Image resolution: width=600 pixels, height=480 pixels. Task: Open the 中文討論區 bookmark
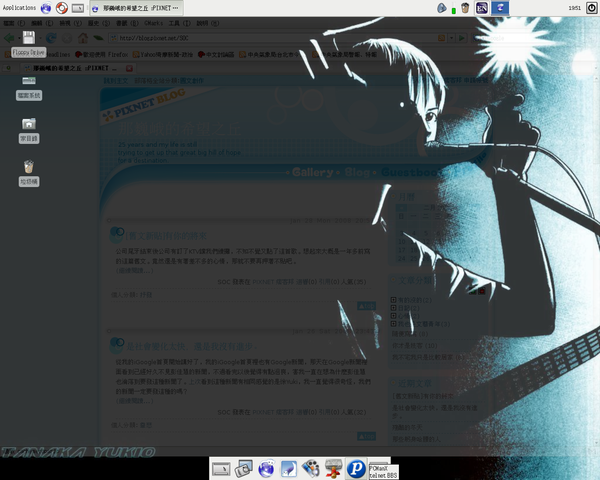tap(215, 54)
